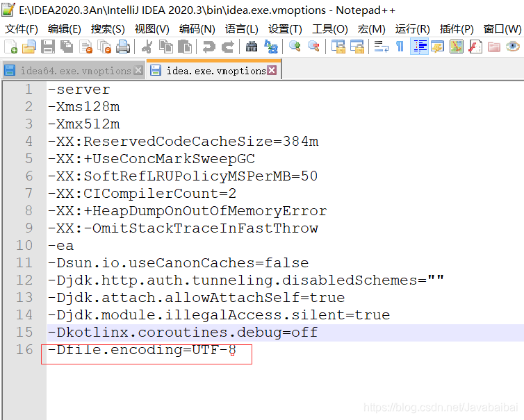Redo the last undone edit
This screenshot has height=420, width=524.
[x=228, y=47]
